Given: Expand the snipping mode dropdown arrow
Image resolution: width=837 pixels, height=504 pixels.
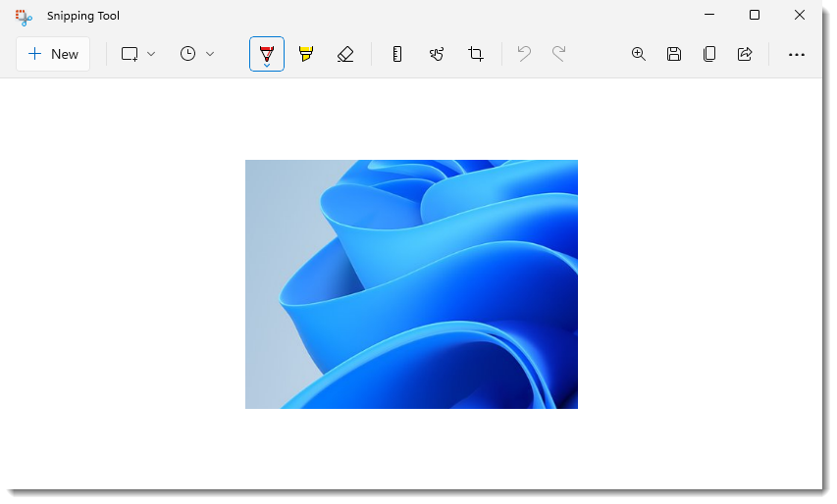Looking at the screenshot, I should click(x=151, y=54).
